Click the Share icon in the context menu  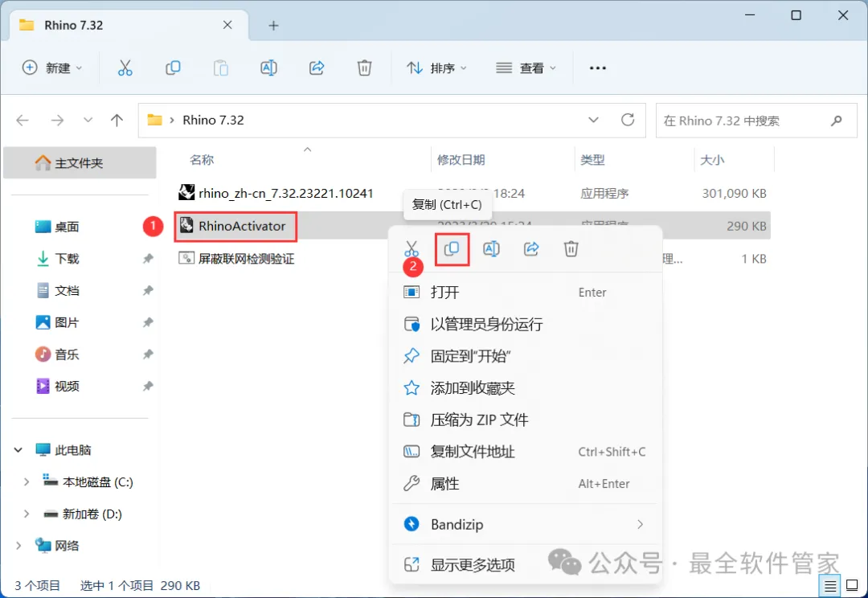point(531,248)
